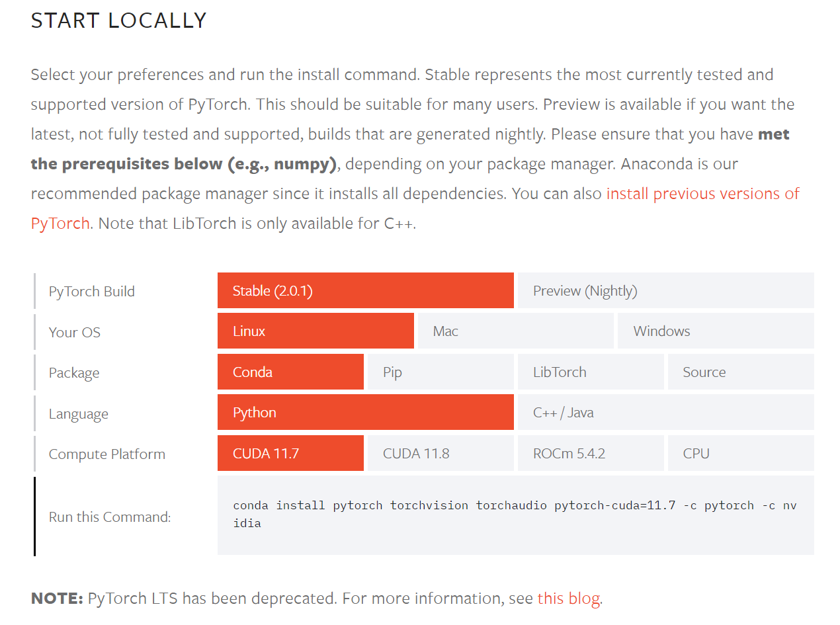Click the START LOCALLY heading
The image size is (840, 625).
point(119,21)
